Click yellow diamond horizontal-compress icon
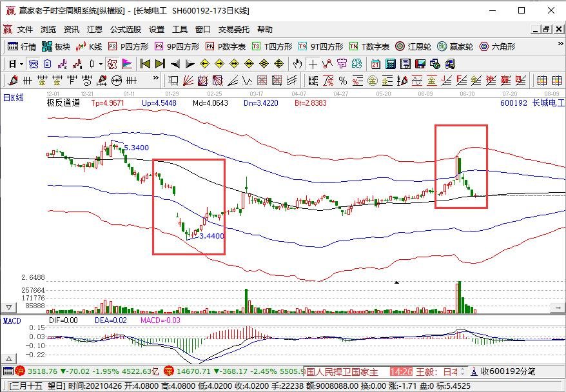 click(x=249, y=64)
